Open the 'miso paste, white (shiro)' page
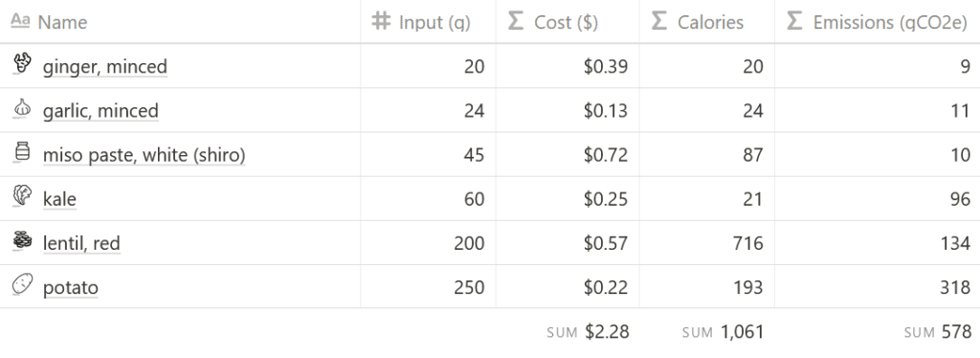Viewport: 980px width, 358px height. pos(144,154)
